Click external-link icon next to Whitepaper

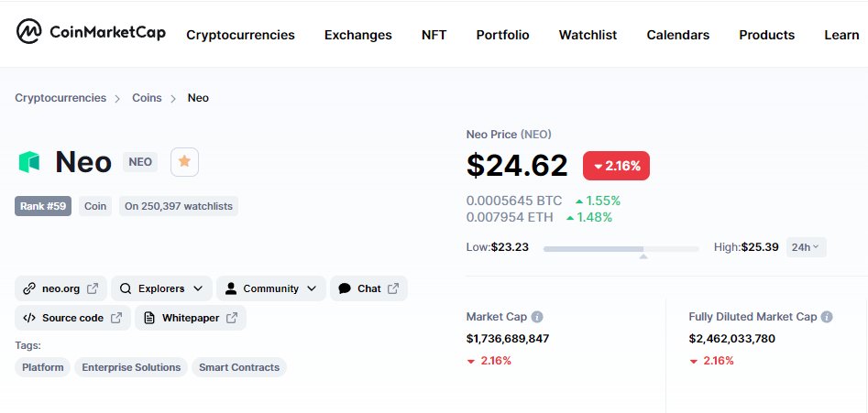(x=232, y=318)
